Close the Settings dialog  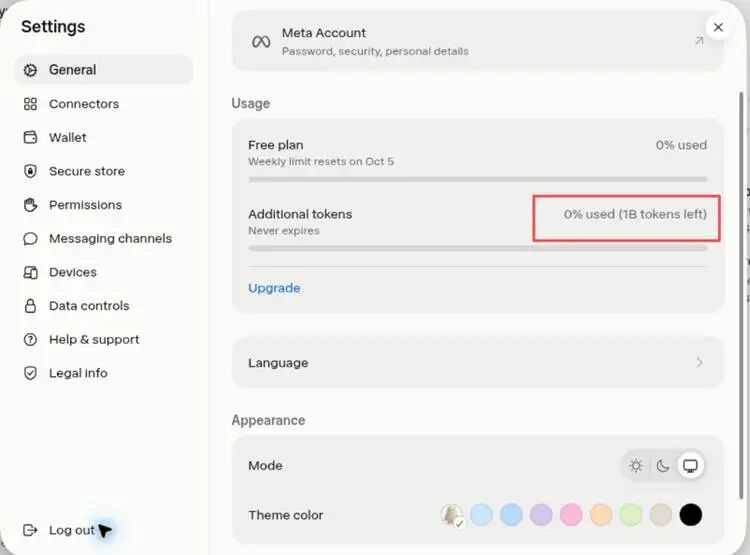coord(718,27)
